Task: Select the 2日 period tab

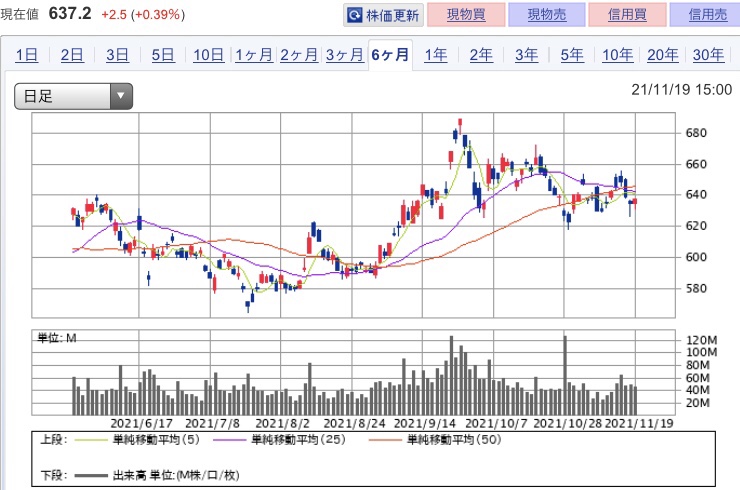Action: (72, 55)
